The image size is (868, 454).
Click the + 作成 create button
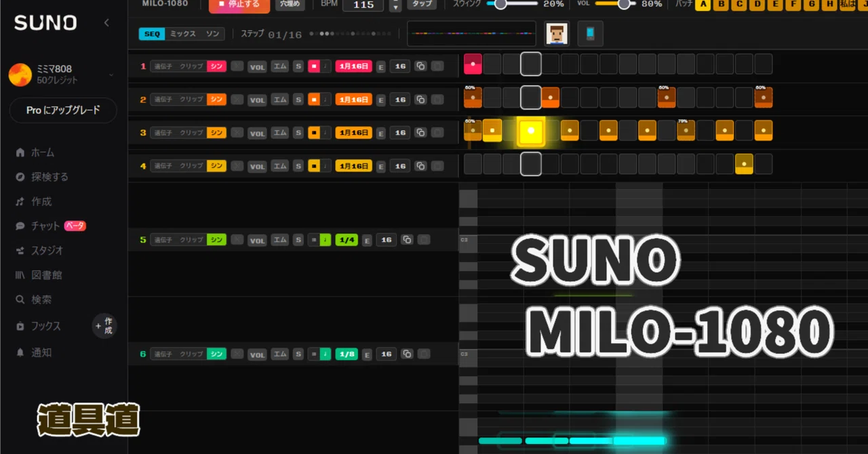[104, 327]
